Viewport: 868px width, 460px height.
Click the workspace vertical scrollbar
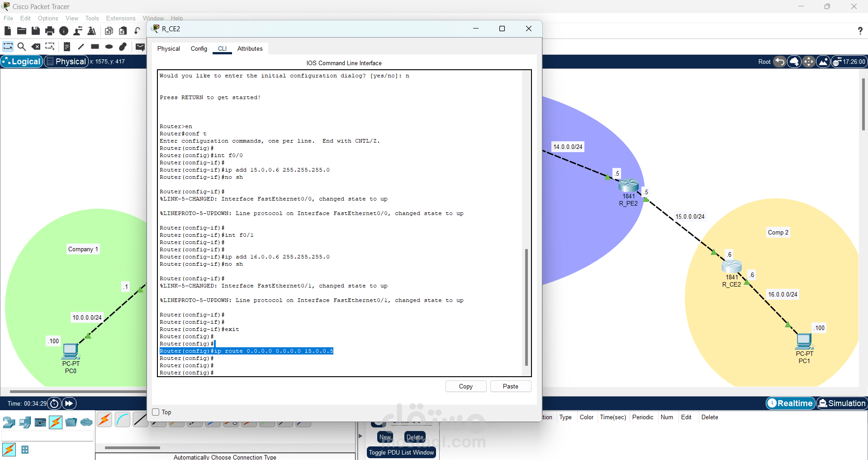[x=863, y=104]
